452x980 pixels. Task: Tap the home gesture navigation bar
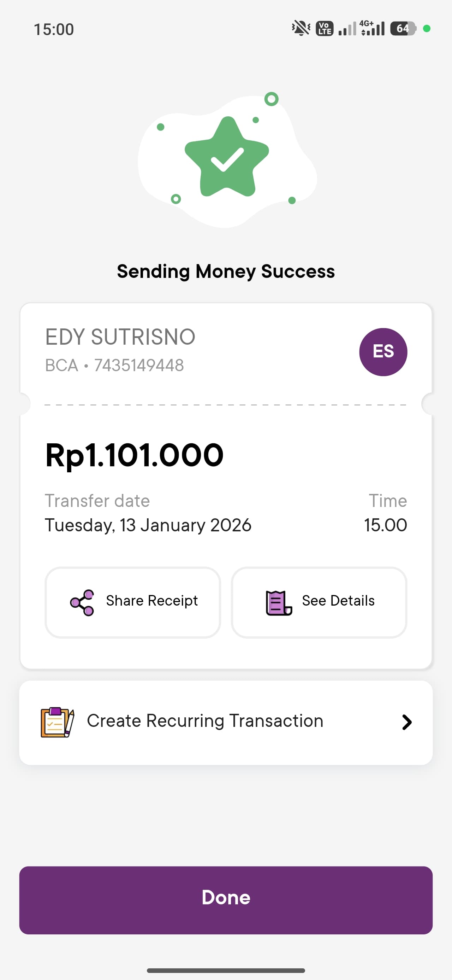point(226,970)
